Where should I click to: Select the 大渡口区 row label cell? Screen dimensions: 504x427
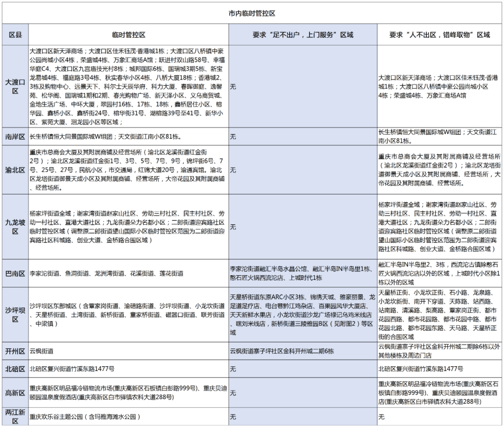(x=15, y=86)
